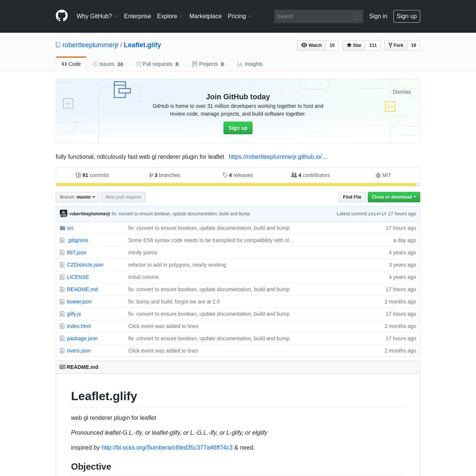The image size is (476, 476).
Task: Open the Projects tab
Action: pyautogui.click(x=208, y=64)
